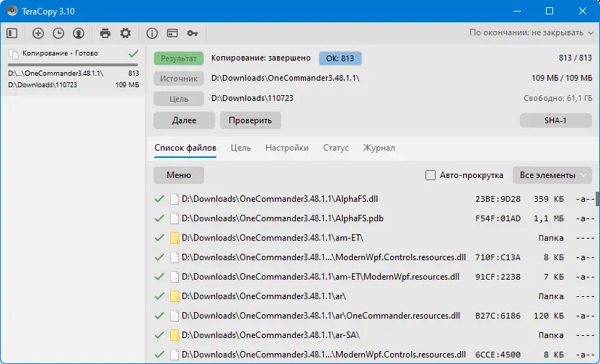Select row D:\...\am-ET\ModernWpf.resources.dll
Image resolution: width=600 pixels, height=364 pixels.
(x=375, y=277)
